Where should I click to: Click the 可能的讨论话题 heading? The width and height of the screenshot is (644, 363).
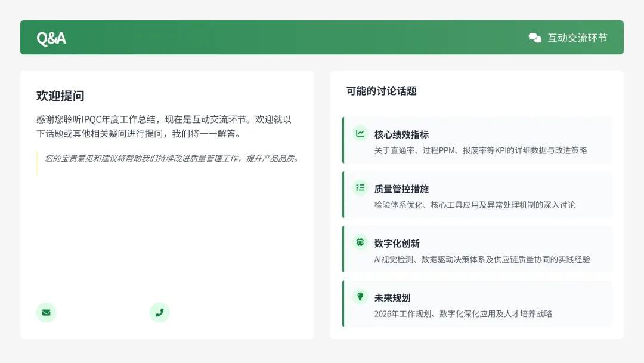pyautogui.click(x=382, y=91)
